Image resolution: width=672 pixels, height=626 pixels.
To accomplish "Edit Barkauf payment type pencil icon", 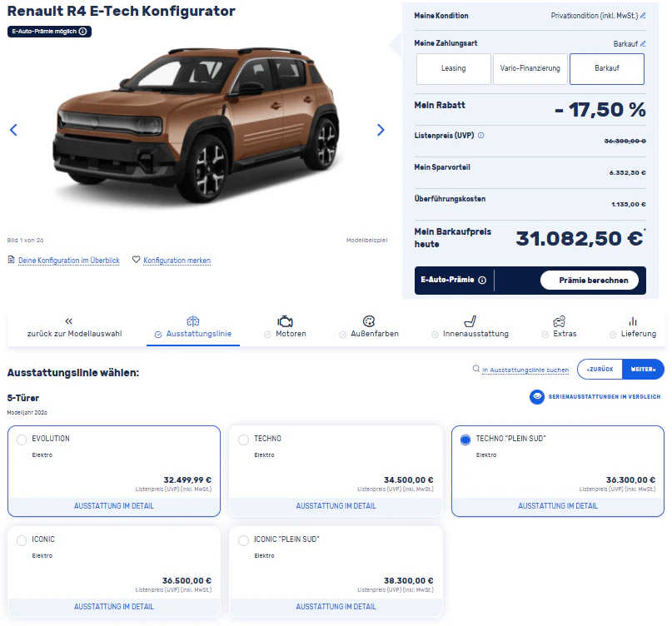I will click(x=643, y=44).
